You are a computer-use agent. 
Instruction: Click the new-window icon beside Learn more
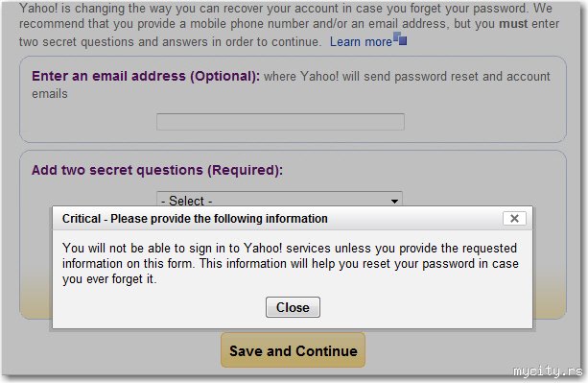click(400, 38)
